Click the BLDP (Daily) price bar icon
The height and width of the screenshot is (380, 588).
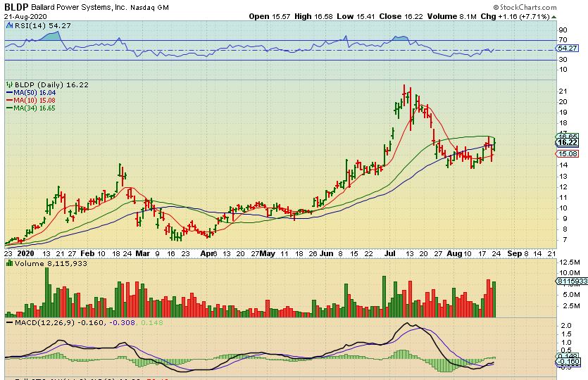(x=10, y=84)
